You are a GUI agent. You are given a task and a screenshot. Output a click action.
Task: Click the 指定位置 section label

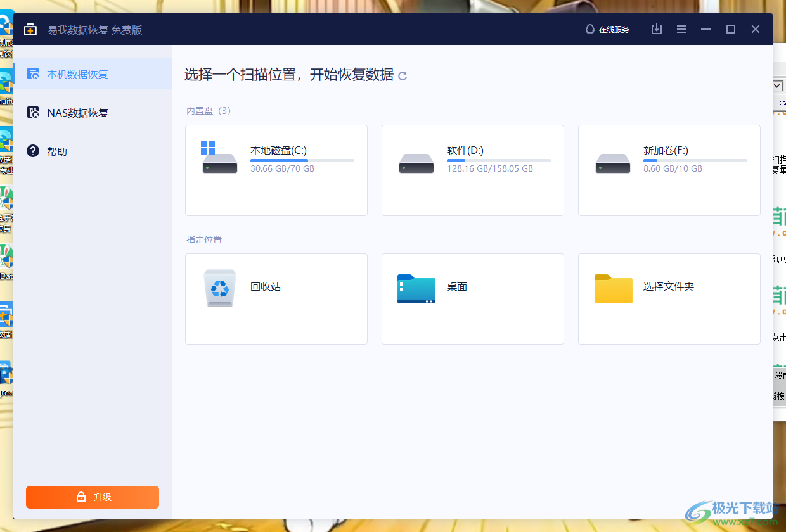204,239
